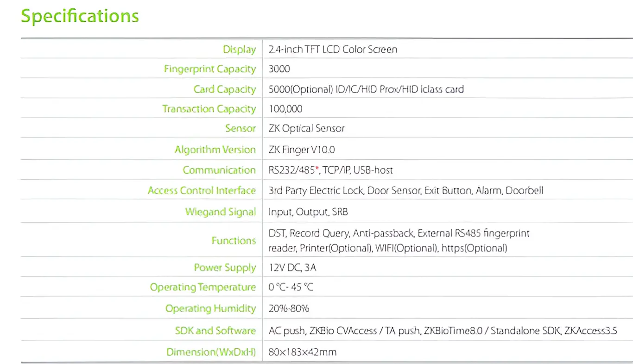Click the Communication row label
Viewport: 633px width, 364px height.
pos(219,170)
